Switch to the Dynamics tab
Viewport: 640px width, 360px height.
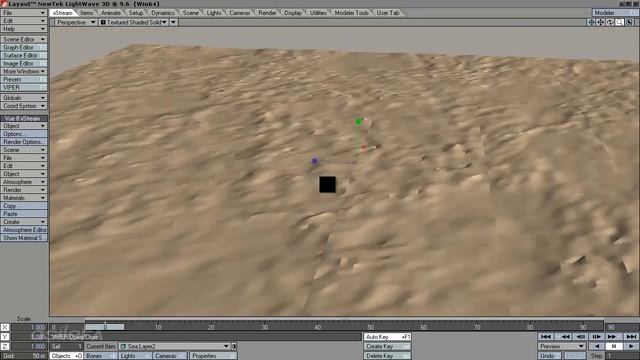(163, 13)
